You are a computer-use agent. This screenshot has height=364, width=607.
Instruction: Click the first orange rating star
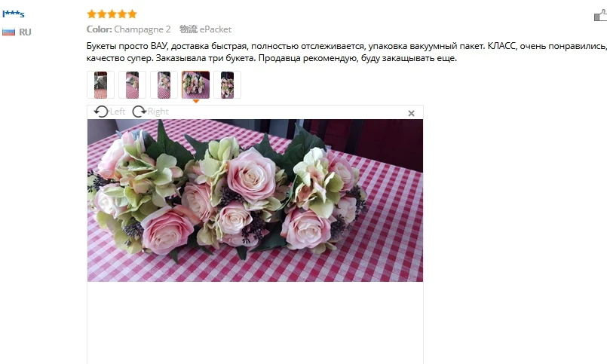[92, 14]
